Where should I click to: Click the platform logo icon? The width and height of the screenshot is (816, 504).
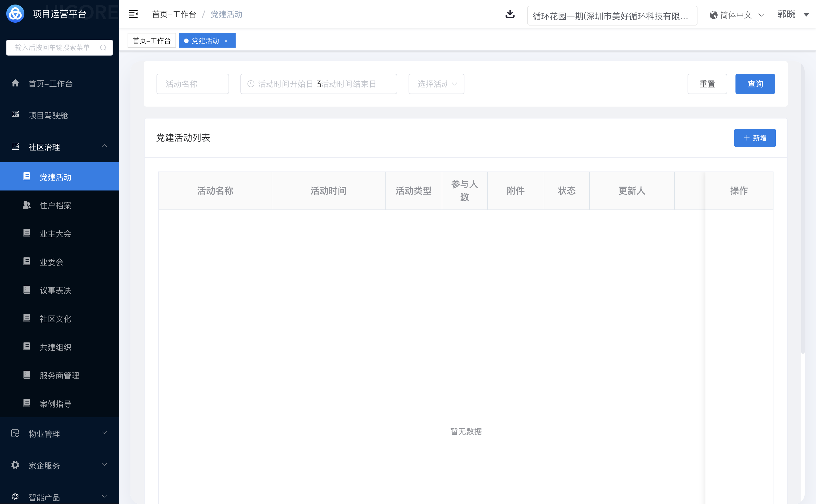[15, 14]
